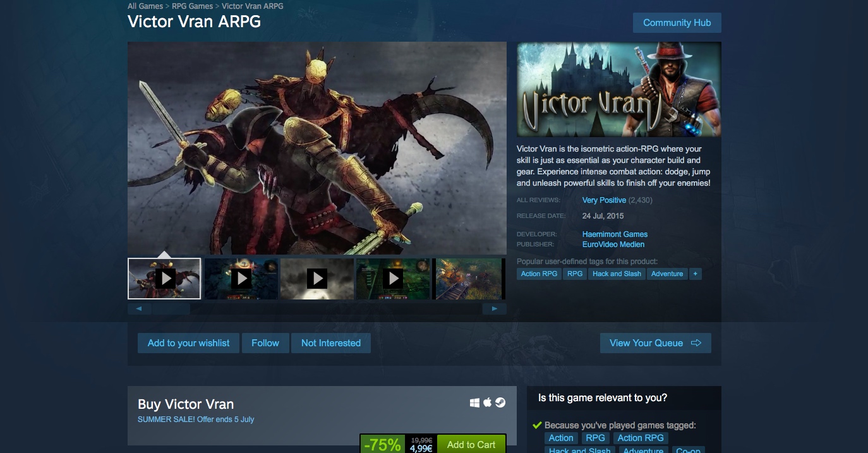The height and width of the screenshot is (453, 868).
Task: Open publisher EuroVideo Medien link
Action: click(613, 245)
